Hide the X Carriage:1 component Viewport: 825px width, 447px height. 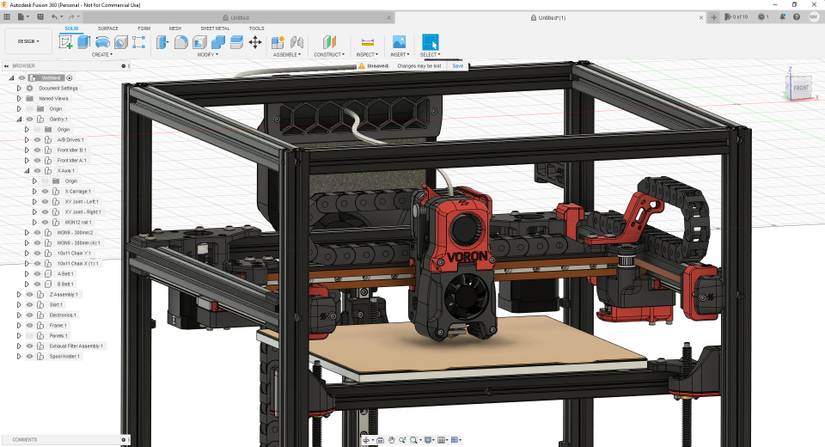pyautogui.click(x=45, y=191)
